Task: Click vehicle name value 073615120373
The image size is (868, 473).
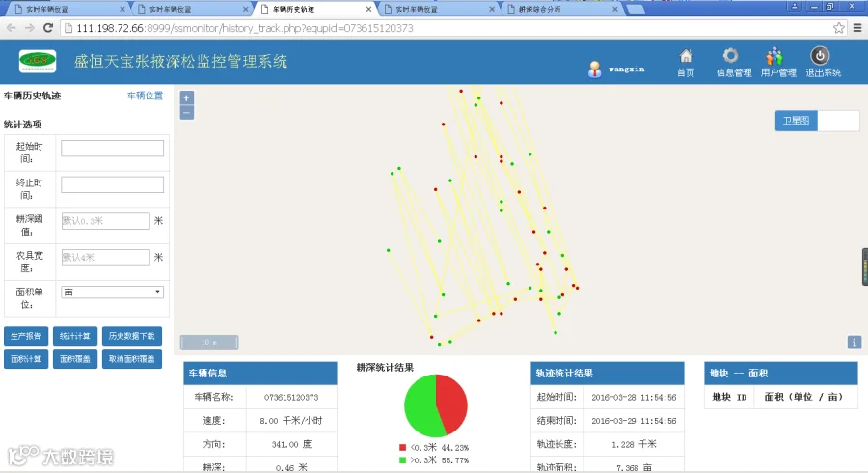Action: pos(291,397)
